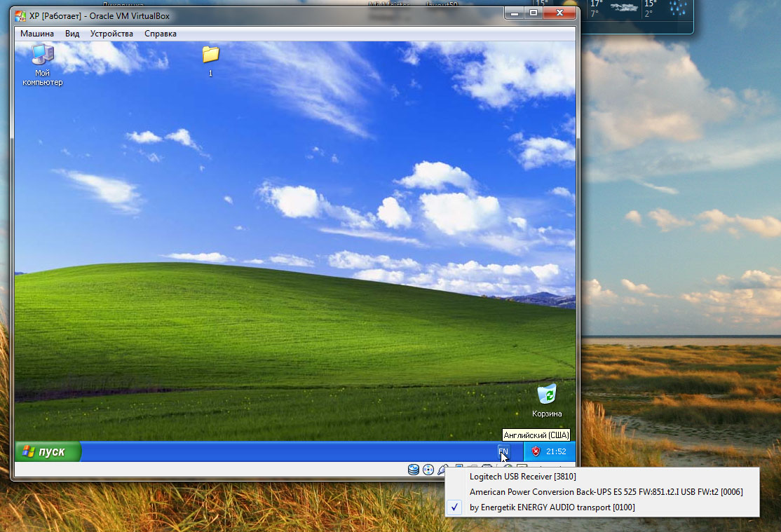Screen dimensions: 781x532
Task: Select Logitech USB Receiver [3810] device
Action: coord(602,477)
